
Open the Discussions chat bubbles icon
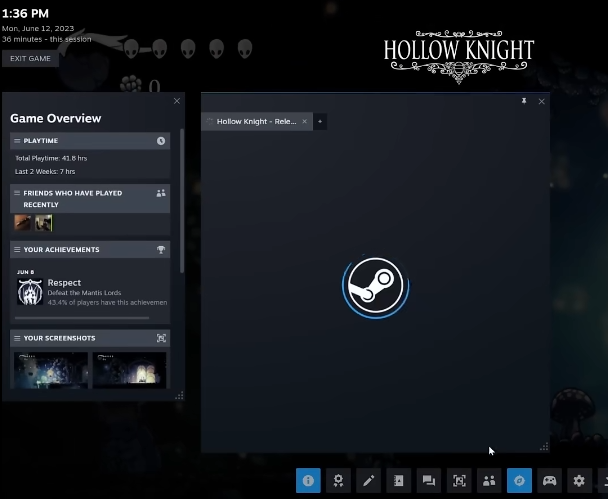(429, 480)
